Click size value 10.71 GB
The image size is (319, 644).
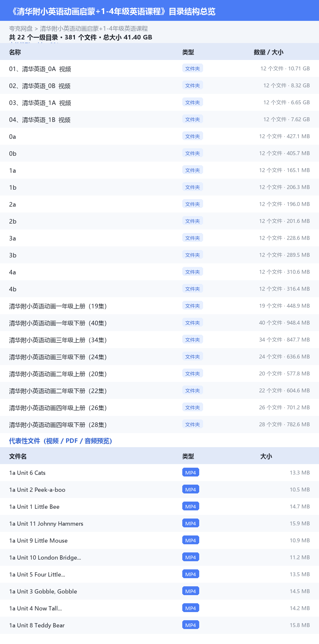coord(299,68)
